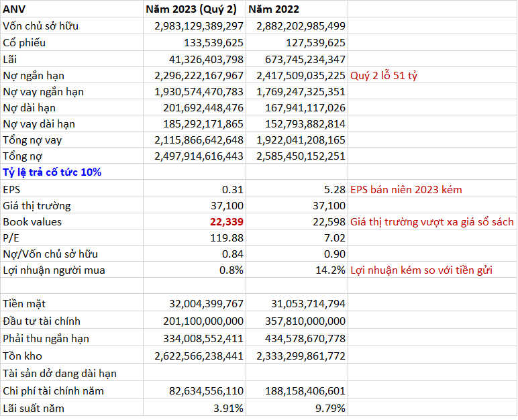Select note 'Lợi nhuận kém so với tiền gửi'
Viewport: 518px width, 420px height.
point(421,270)
